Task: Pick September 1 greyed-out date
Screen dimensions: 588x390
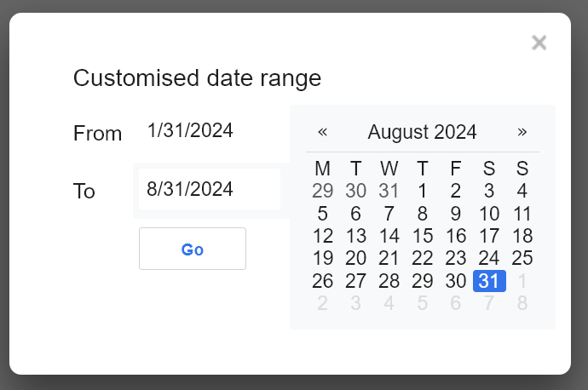Action: 522,281
